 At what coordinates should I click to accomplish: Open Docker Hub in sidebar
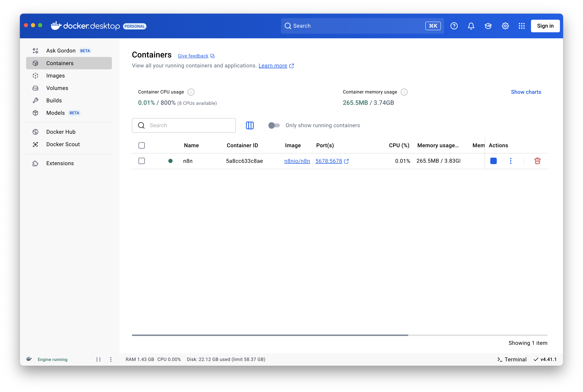click(69, 132)
